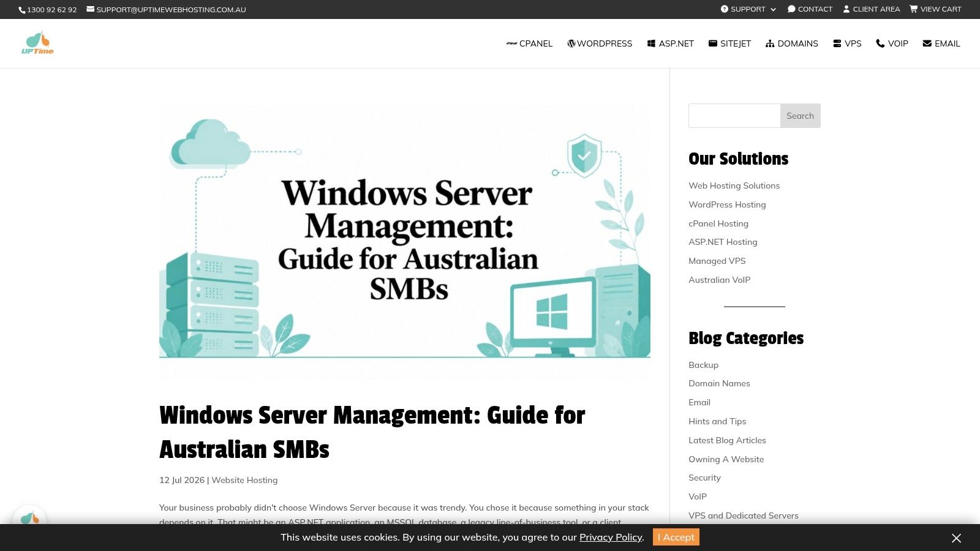The image size is (980, 551).
Task: Click the chat bubble Contact icon
Action: pos(791,9)
